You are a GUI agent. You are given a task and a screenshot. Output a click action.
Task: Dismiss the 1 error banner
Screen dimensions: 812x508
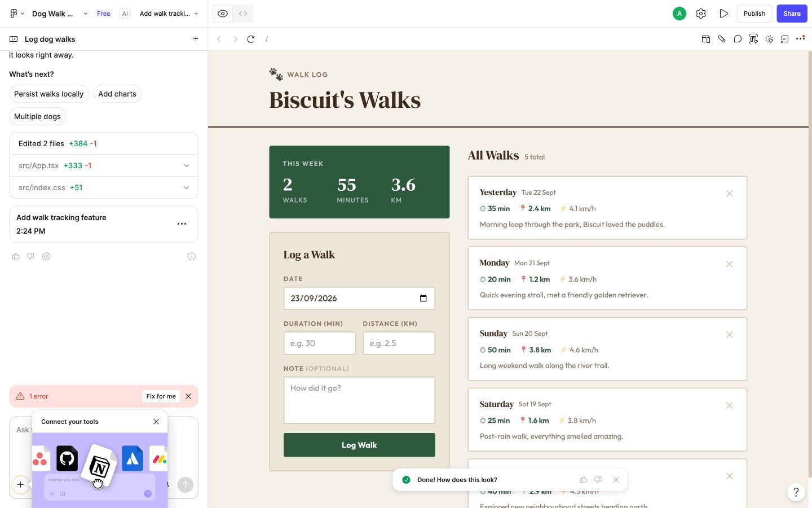tap(188, 396)
